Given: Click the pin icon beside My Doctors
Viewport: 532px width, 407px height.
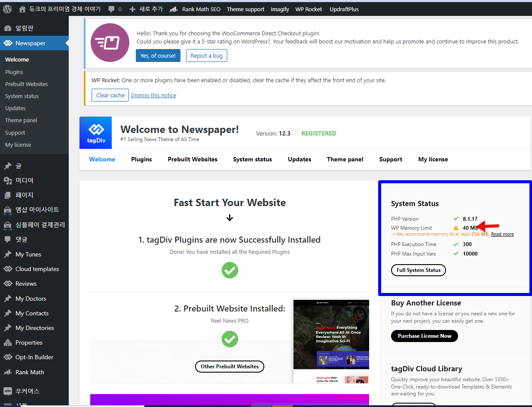Looking at the screenshot, I should [x=8, y=299].
